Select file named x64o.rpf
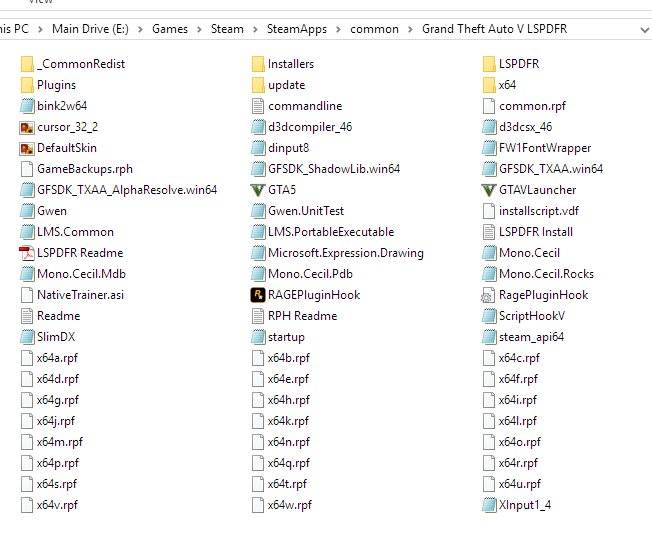652x535 pixels. (520, 442)
